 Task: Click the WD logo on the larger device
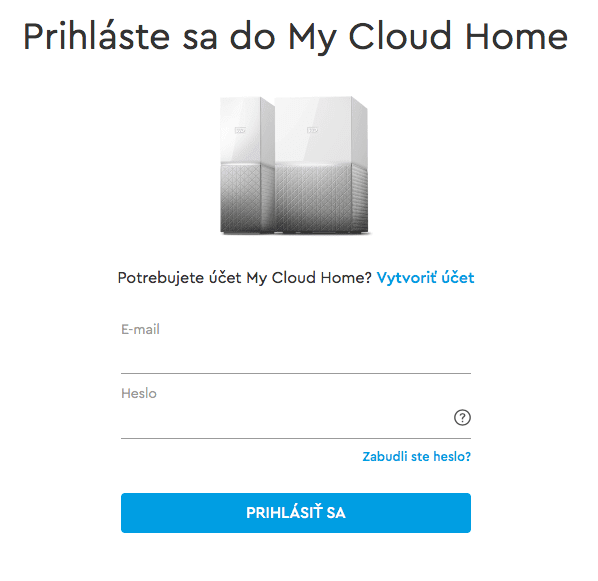point(313,130)
